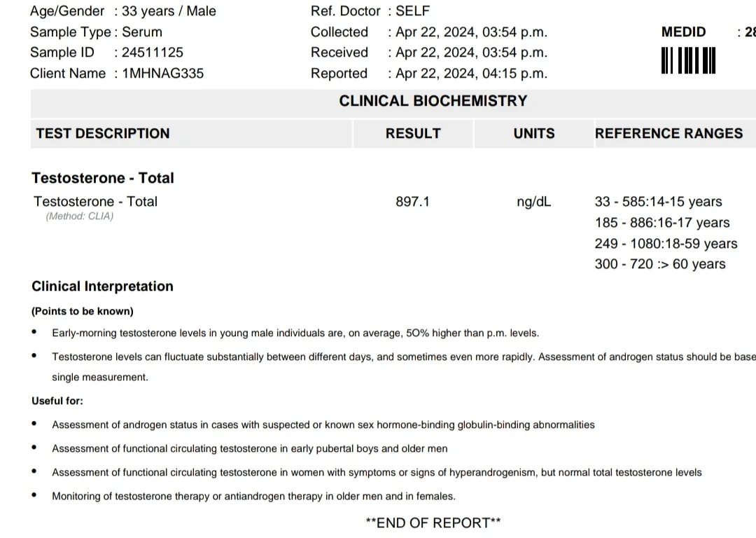Click the bold Testosterone - Total heading
This screenshot has width=756, height=538.
pyautogui.click(x=103, y=178)
